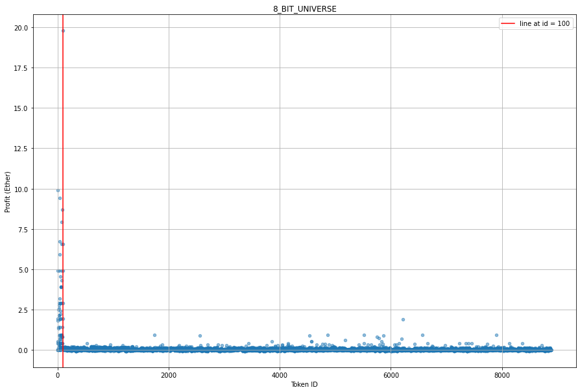The width and height of the screenshot is (580, 392).
Task: Click the x-axis tick label 8000
Action: coord(502,375)
